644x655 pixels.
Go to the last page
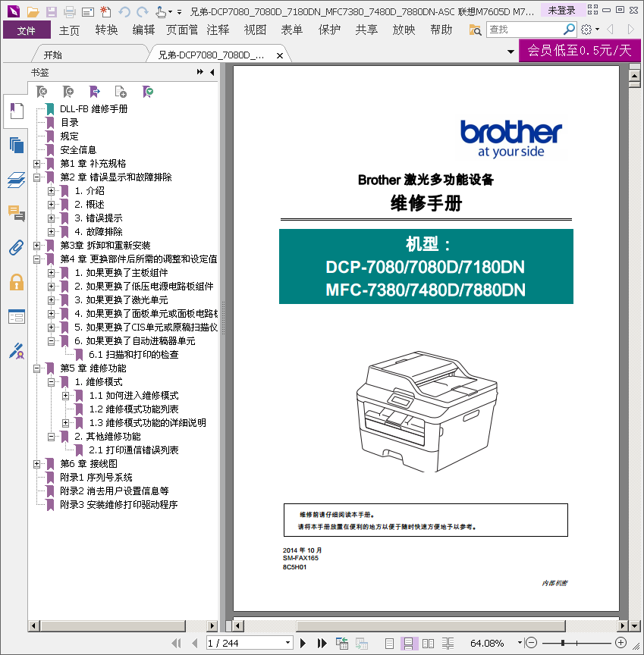click(322, 644)
